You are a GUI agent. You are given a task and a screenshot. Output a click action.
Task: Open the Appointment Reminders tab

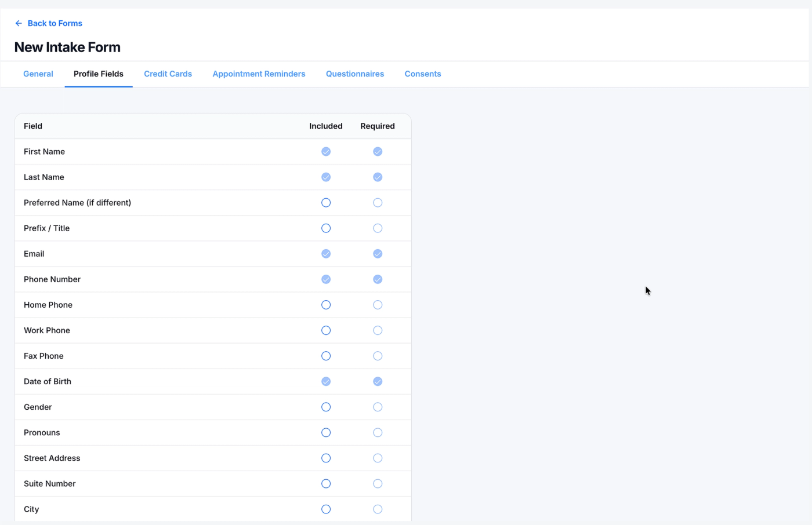click(259, 74)
